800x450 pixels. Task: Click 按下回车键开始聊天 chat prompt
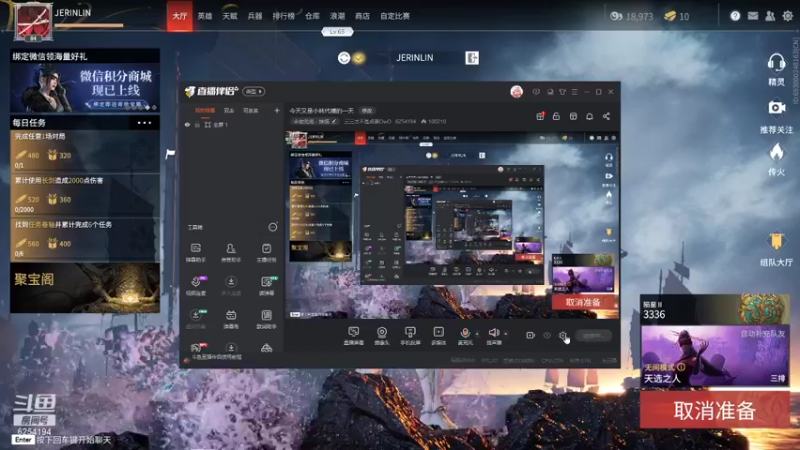(74, 440)
